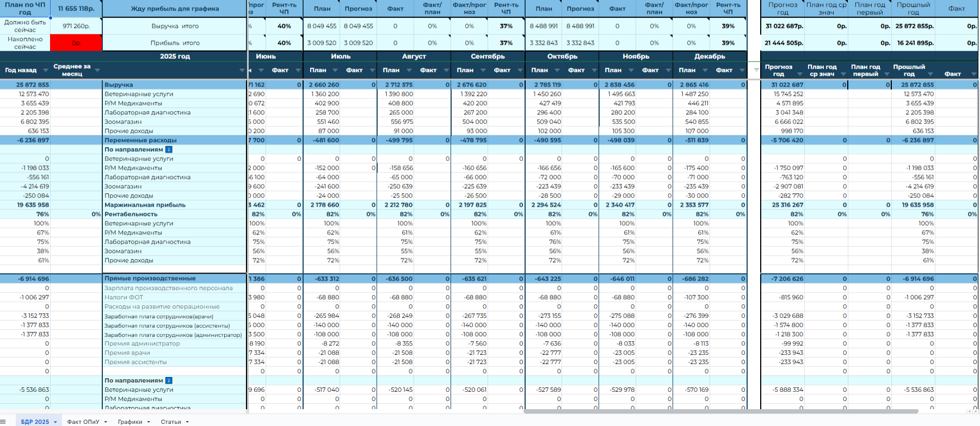Select Август Маржинальная прибыль value 2 212 780

point(396,205)
